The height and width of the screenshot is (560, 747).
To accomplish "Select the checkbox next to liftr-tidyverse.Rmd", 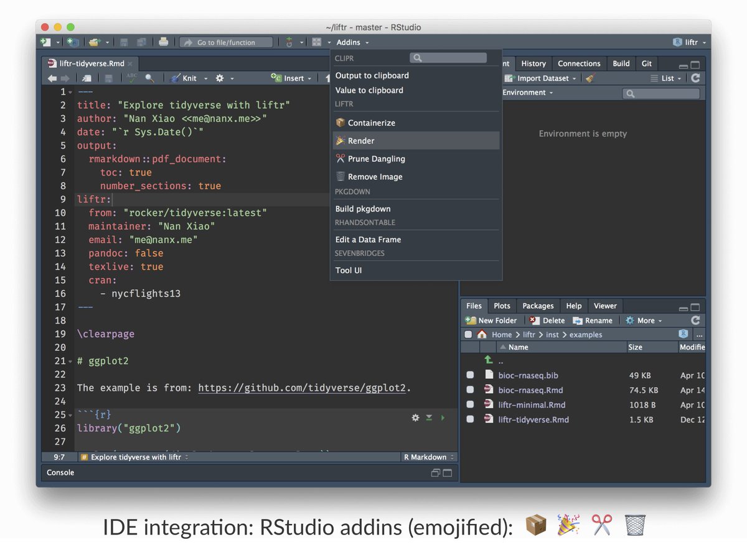I will coord(470,419).
